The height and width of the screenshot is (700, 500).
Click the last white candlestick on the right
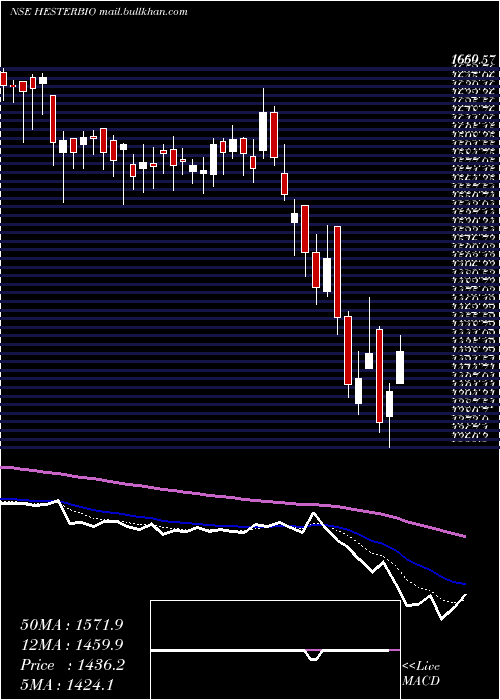400,367
